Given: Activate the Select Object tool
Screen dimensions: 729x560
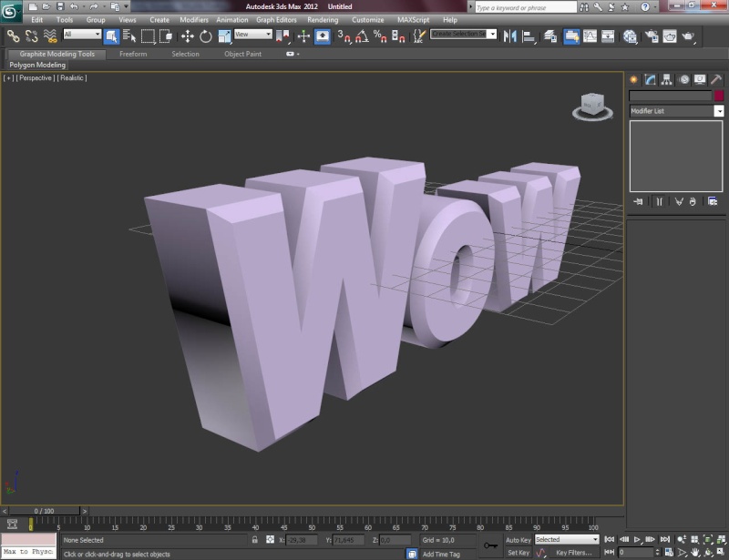Looking at the screenshot, I should [x=111, y=36].
